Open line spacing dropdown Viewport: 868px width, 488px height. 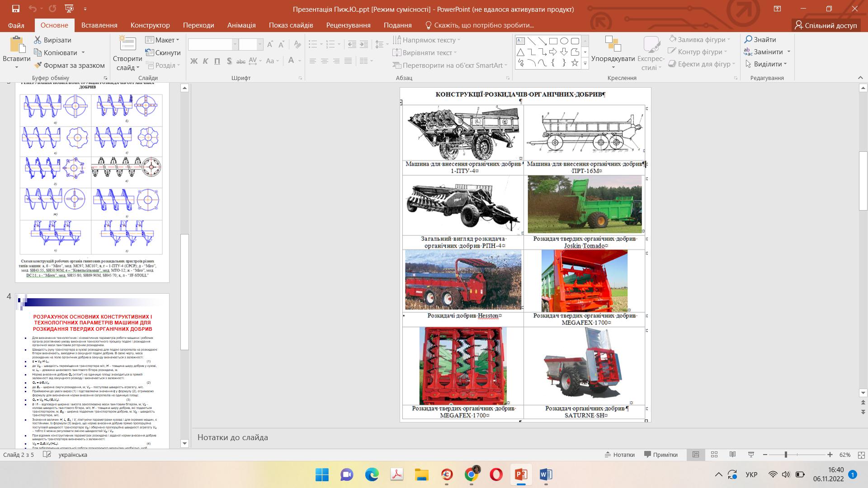pos(382,44)
